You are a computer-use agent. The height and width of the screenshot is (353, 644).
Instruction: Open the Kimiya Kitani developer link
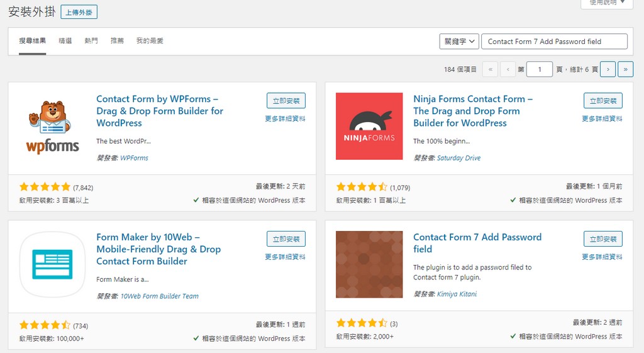pyautogui.click(x=457, y=294)
